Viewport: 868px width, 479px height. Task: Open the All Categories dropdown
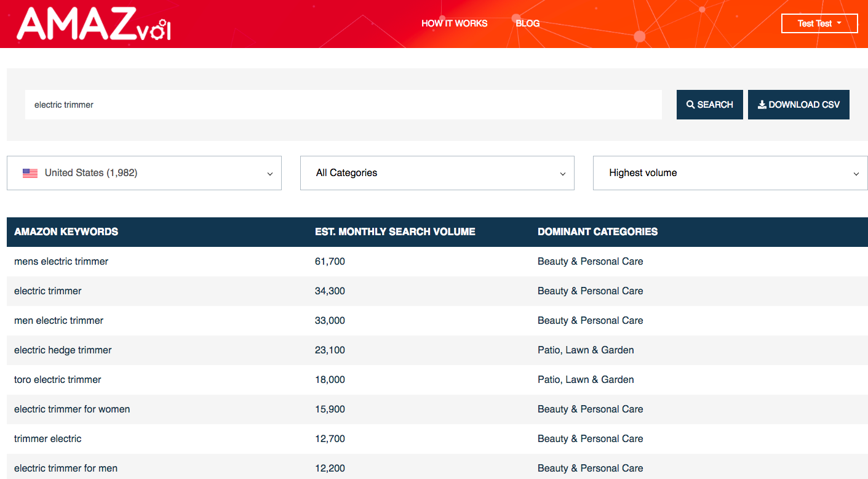pos(437,173)
